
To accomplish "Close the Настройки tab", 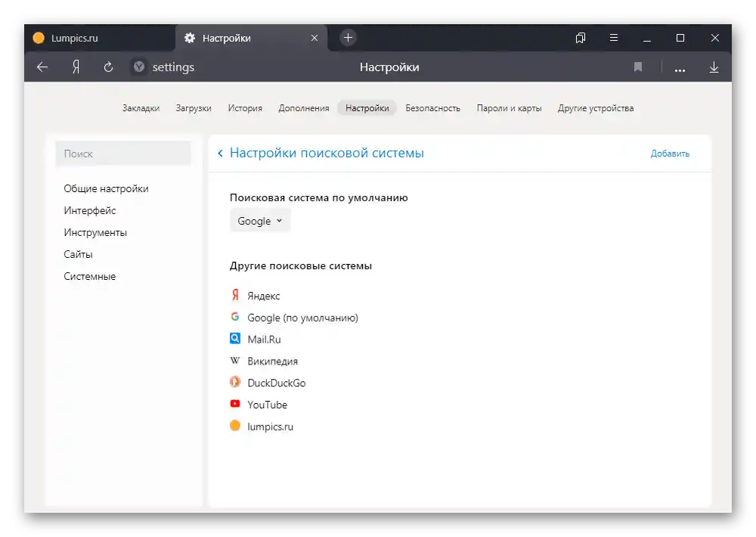I will point(314,38).
